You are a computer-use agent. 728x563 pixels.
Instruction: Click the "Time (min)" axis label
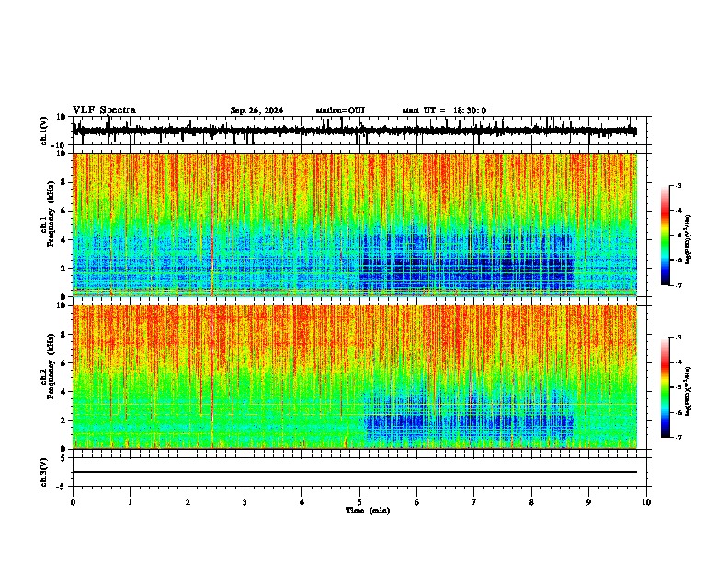[x=368, y=511]
